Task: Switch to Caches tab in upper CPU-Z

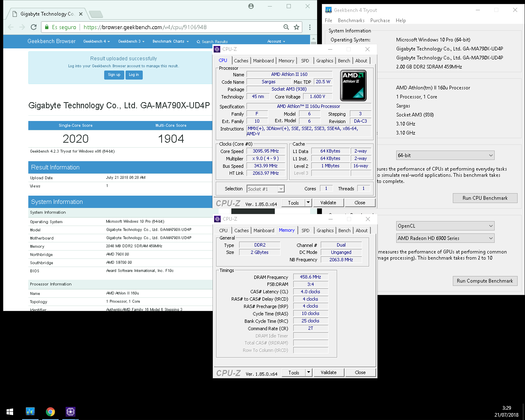Action: [241, 61]
